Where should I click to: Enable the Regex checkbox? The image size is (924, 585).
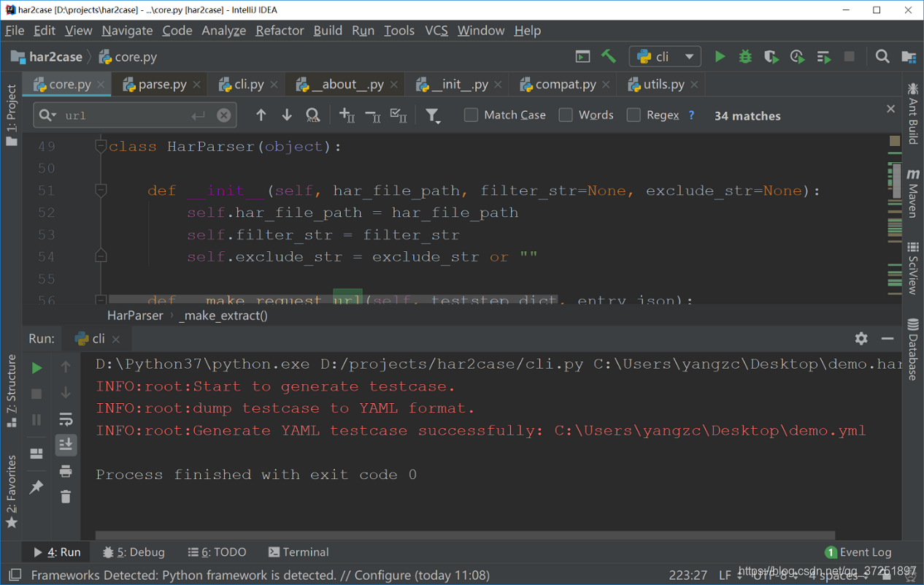[x=634, y=115]
